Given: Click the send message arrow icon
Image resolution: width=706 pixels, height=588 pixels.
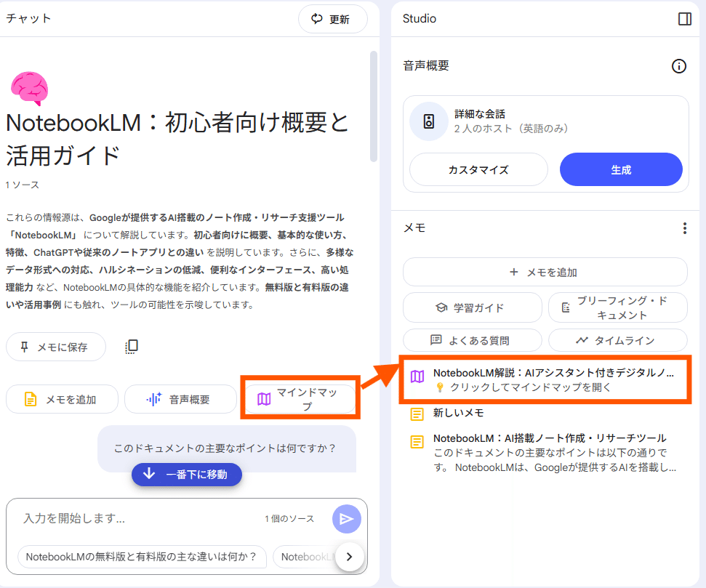Looking at the screenshot, I should [347, 519].
